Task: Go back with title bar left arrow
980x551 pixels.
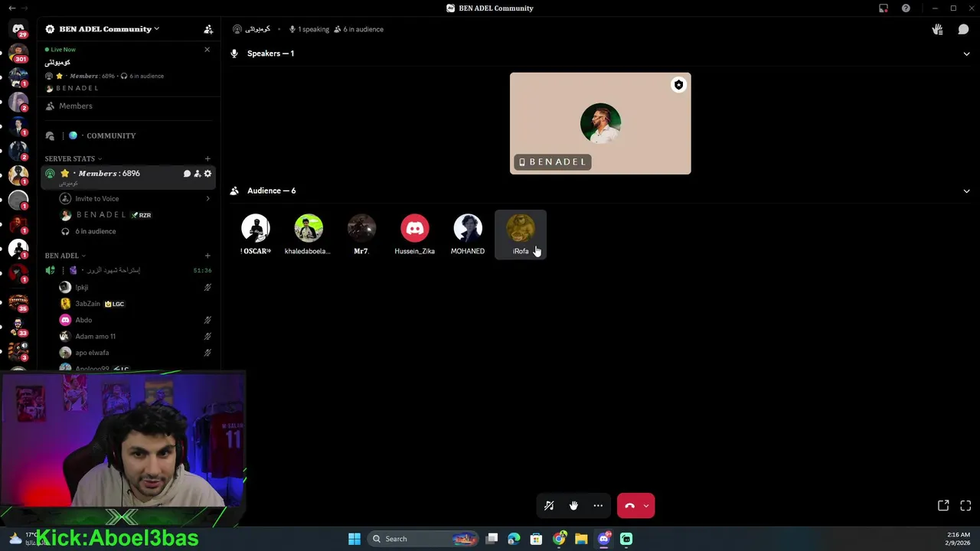Action: point(11,8)
